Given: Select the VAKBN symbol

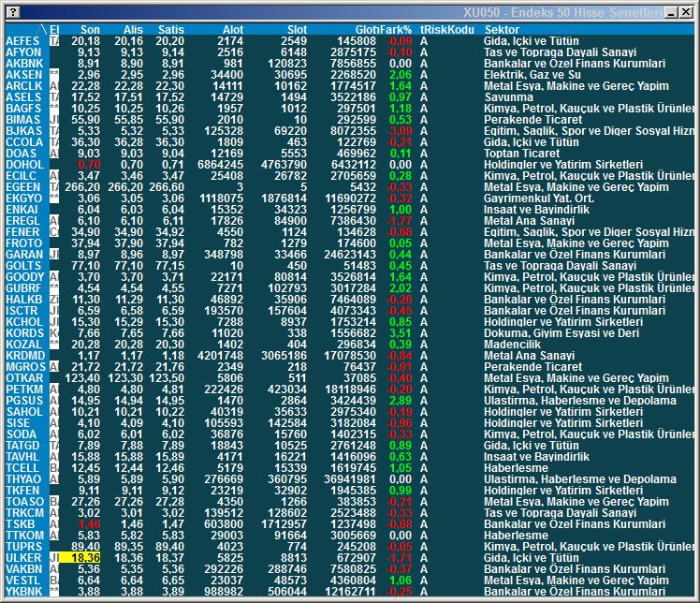Looking at the screenshot, I should pos(23,569).
